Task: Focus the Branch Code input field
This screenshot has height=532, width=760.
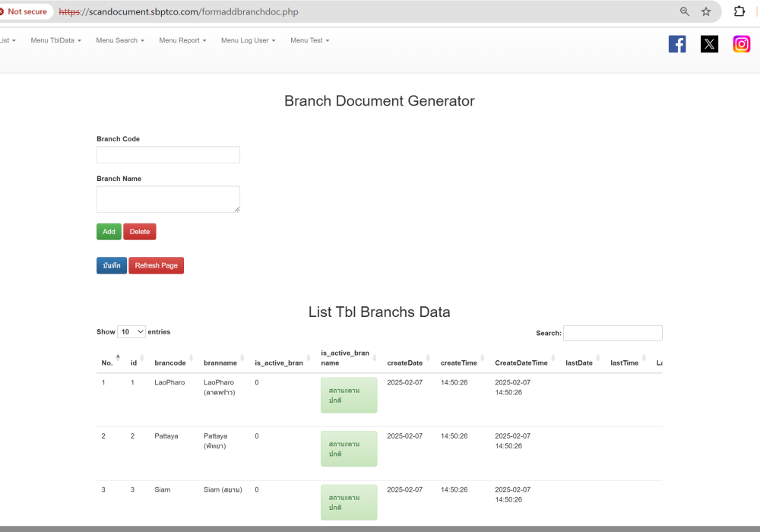Action: (x=168, y=155)
